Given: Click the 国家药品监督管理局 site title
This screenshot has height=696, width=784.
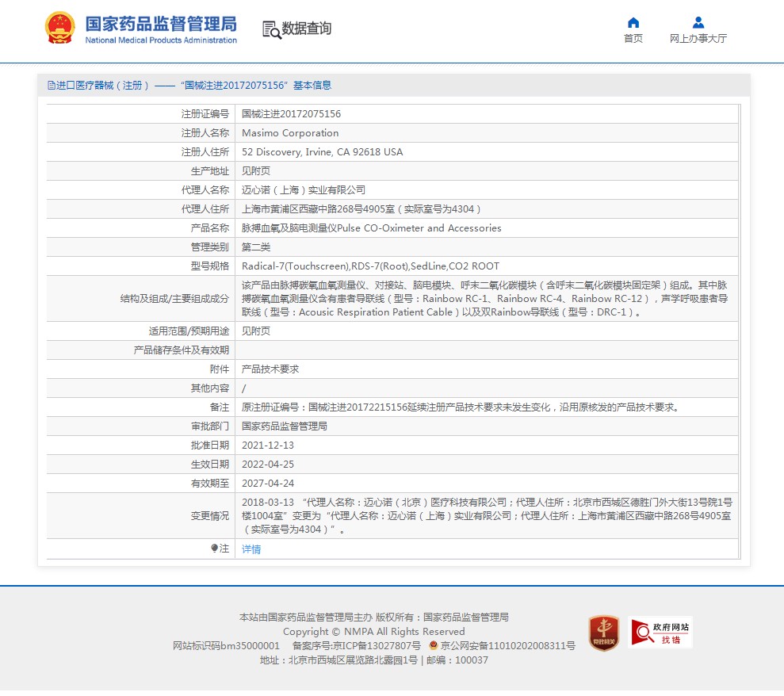Looking at the screenshot, I should coord(161,24).
